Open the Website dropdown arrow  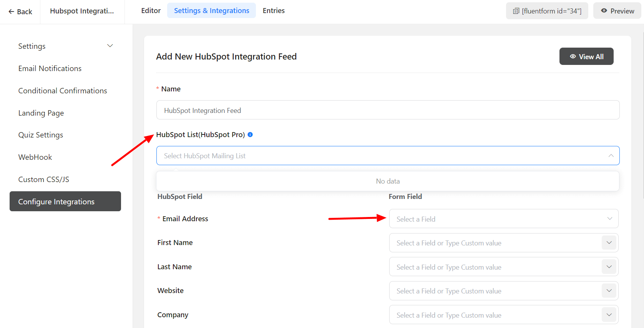(609, 291)
